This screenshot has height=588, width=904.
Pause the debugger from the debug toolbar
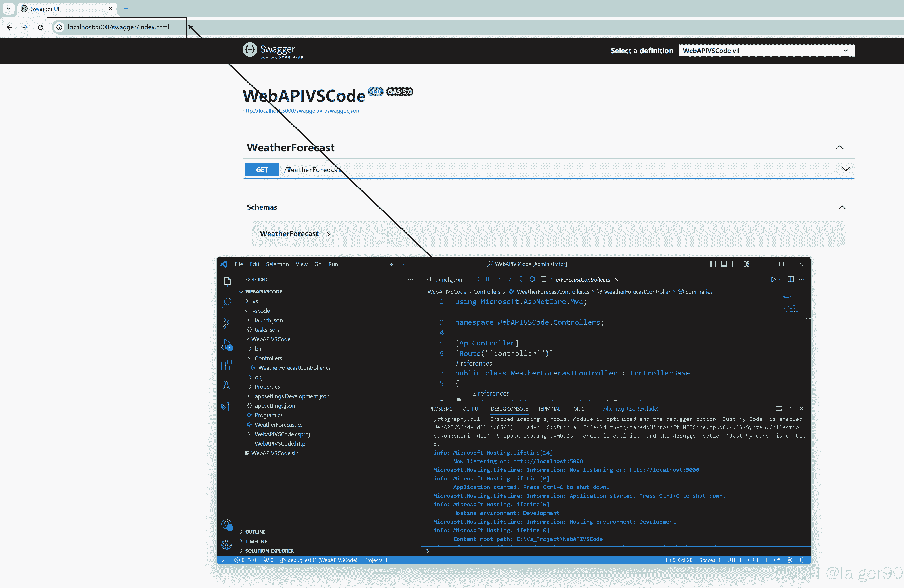487,279
